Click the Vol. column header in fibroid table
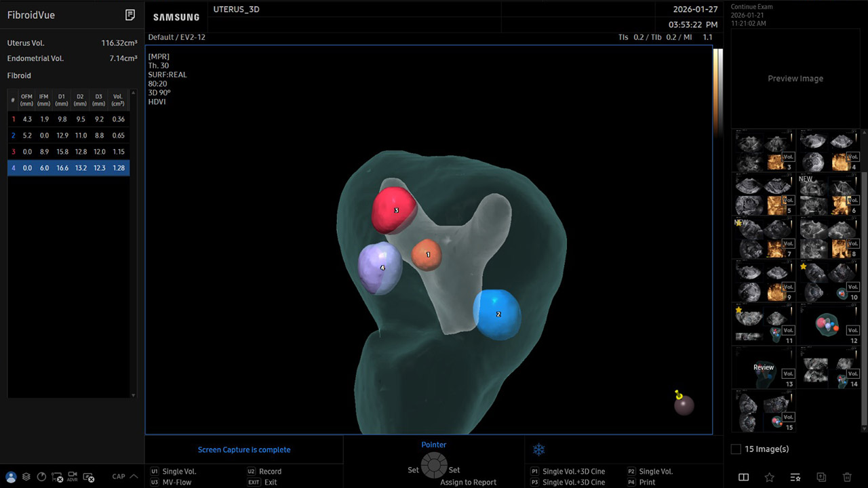This screenshot has height=488, width=868. coord(118,100)
